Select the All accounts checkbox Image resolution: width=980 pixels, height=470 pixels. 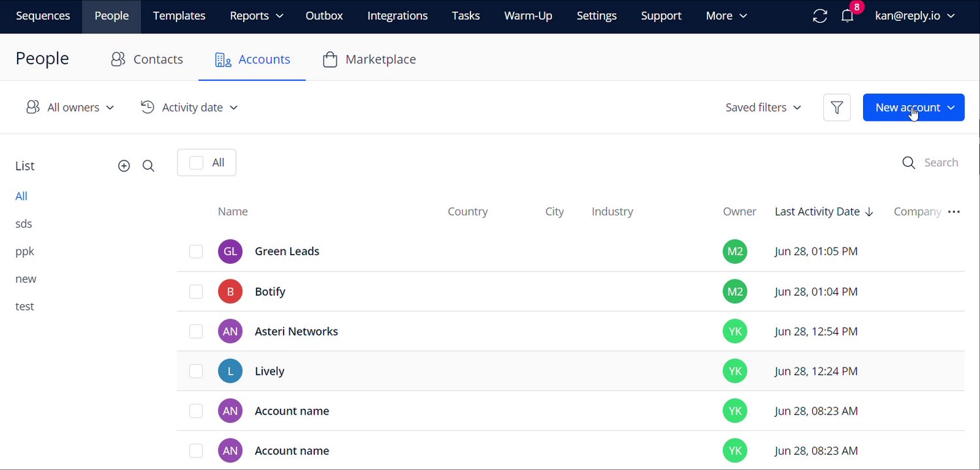(x=196, y=163)
